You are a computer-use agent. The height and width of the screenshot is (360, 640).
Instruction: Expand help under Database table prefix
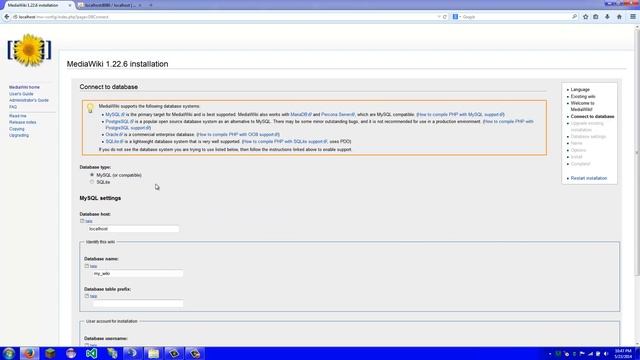[x=93, y=296]
